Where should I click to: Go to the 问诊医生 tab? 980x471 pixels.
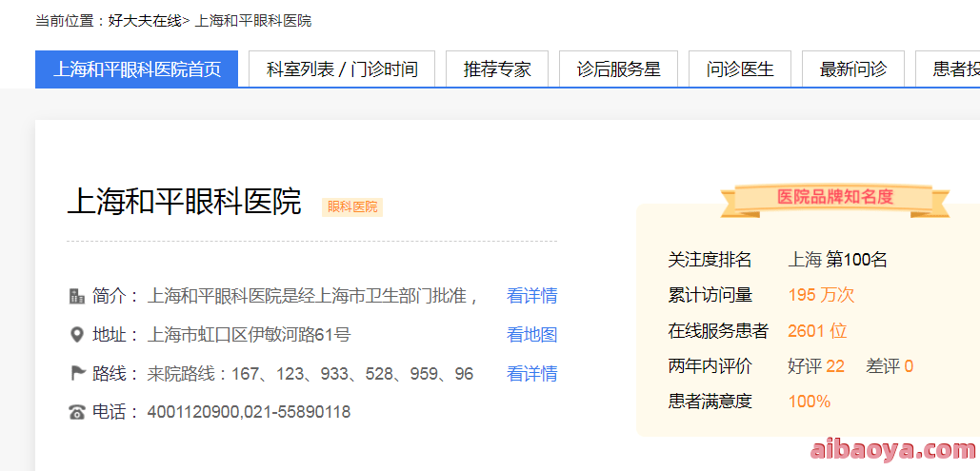(x=740, y=69)
